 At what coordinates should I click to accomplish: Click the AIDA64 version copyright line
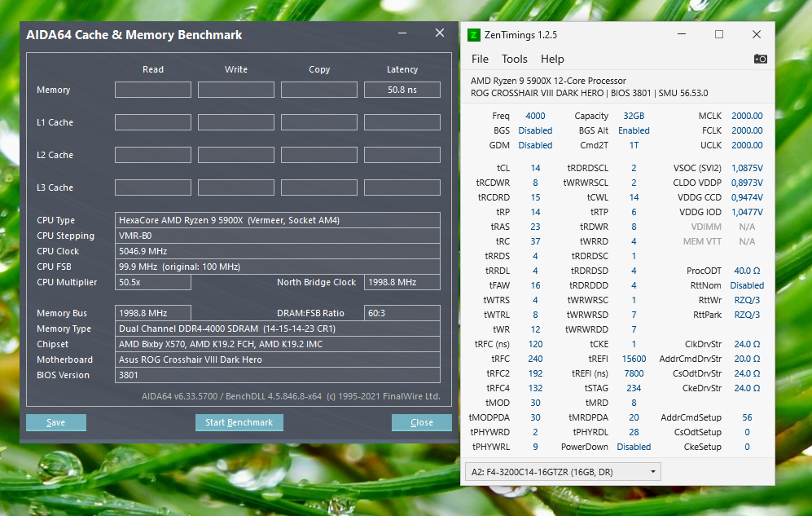[x=291, y=396]
